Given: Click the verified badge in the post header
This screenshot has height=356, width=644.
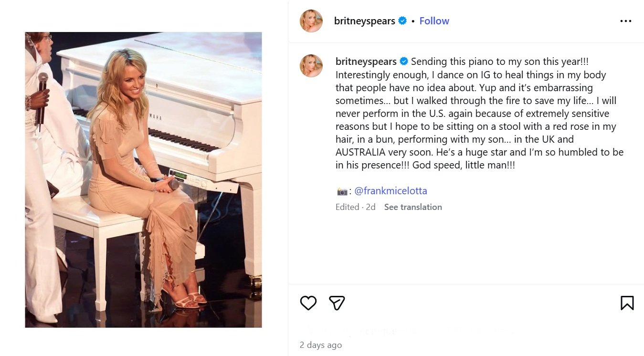Looking at the screenshot, I should click(402, 21).
